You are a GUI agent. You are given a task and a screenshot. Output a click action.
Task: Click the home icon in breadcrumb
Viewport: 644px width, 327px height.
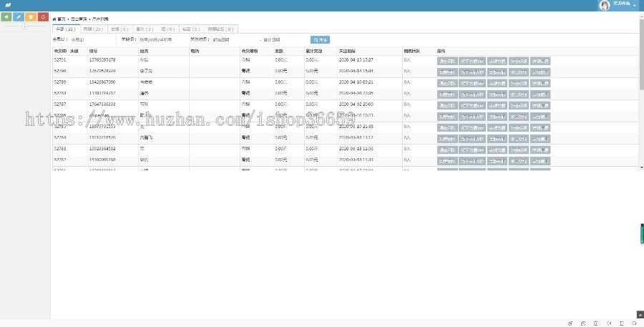coord(54,19)
